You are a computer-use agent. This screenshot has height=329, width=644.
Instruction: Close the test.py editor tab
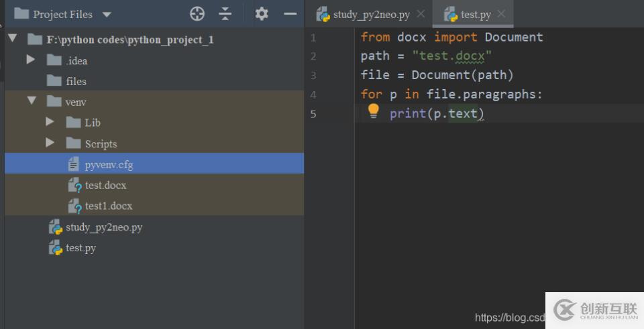pyautogui.click(x=501, y=14)
